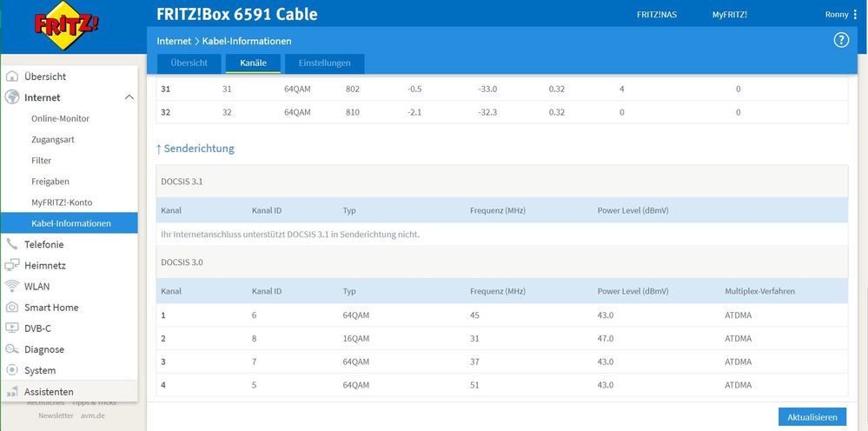
Task: Click the System gear icon
Action: click(x=12, y=370)
